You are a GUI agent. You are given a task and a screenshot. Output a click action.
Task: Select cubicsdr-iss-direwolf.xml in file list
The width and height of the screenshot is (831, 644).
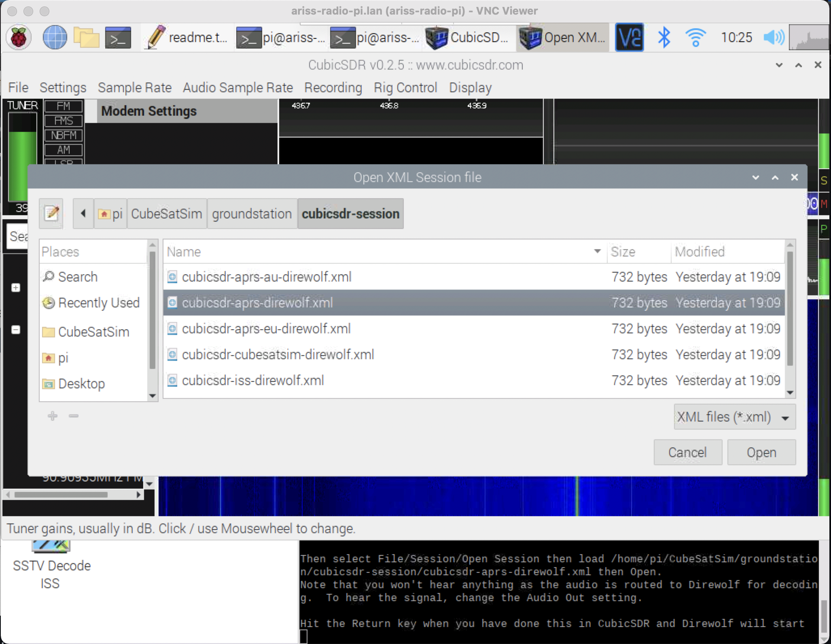tap(252, 380)
